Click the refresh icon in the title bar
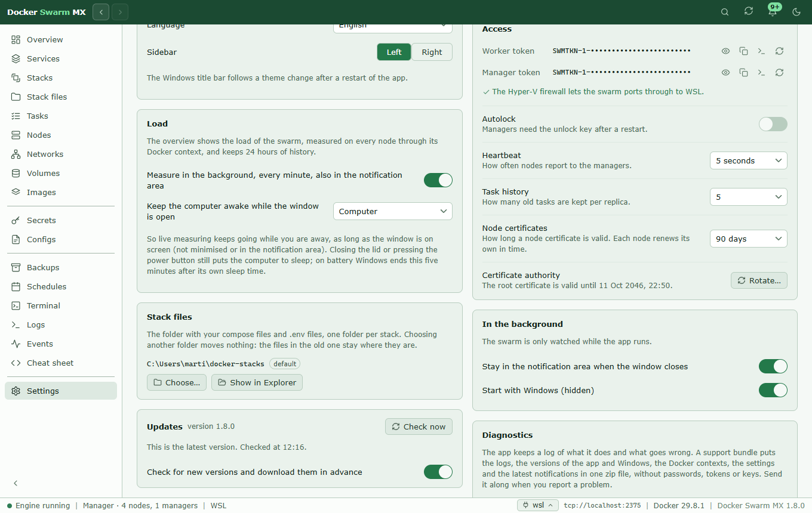Image resolution: width=812 pixels, height=513 pixels. [x=749, y=12]
